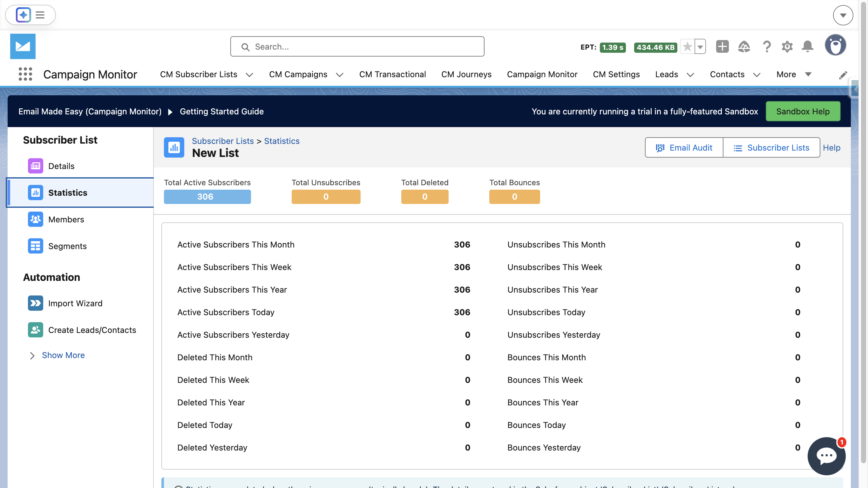This screenshot has width=868, height=488.
Task: Click the EPT 1.39 s badge
Action: (613, 47)
